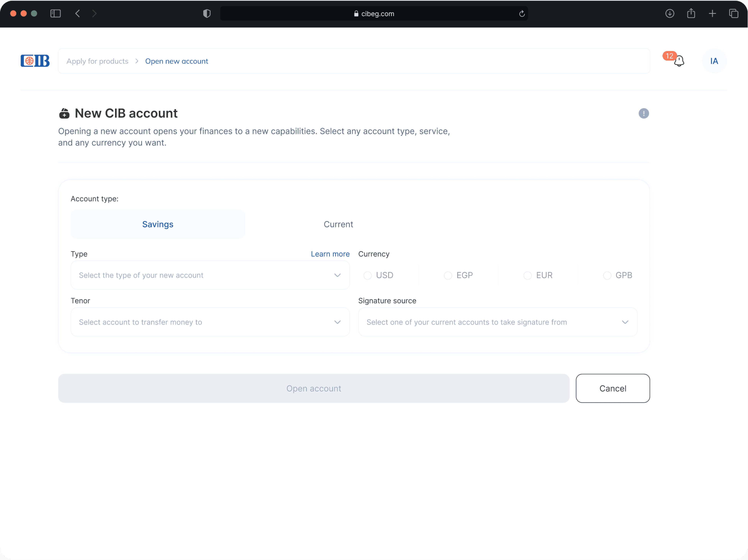This screenshot has width=748, height=560.
Task: Click Open new account breadcrumb
Action: (x=176, y=61)
